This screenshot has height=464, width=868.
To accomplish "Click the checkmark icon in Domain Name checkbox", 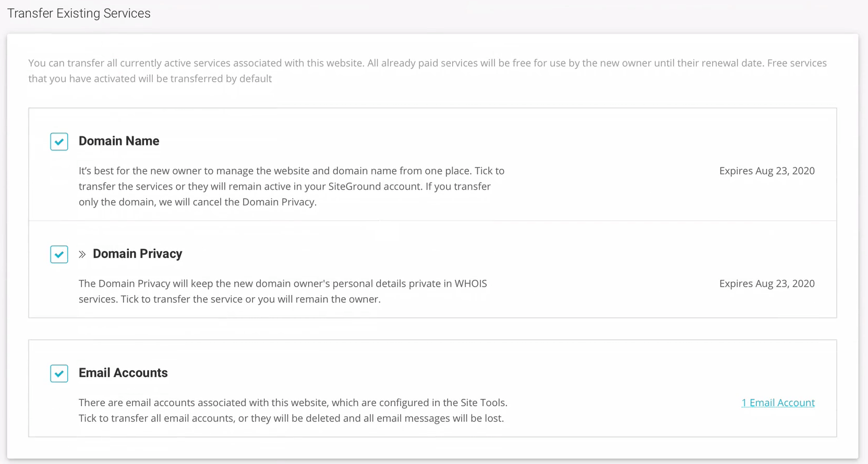I will coord(59,141).
